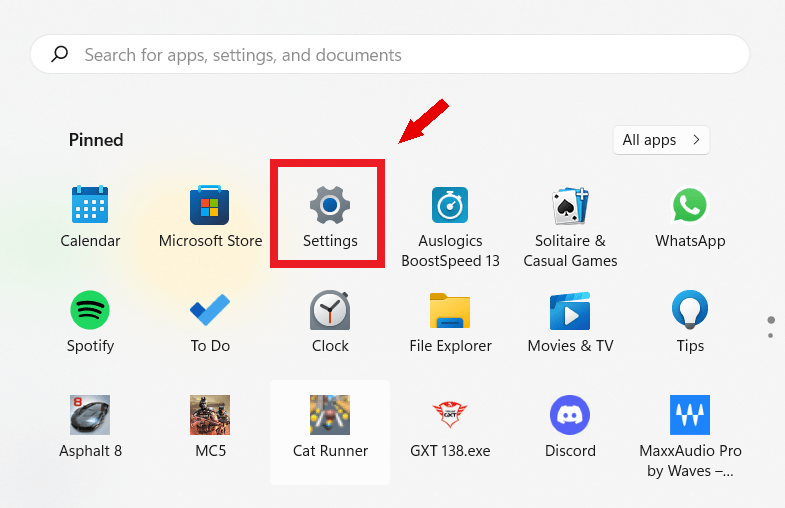Click the search magnifier icon
This screenshot has height=508, width=785.
60,54
